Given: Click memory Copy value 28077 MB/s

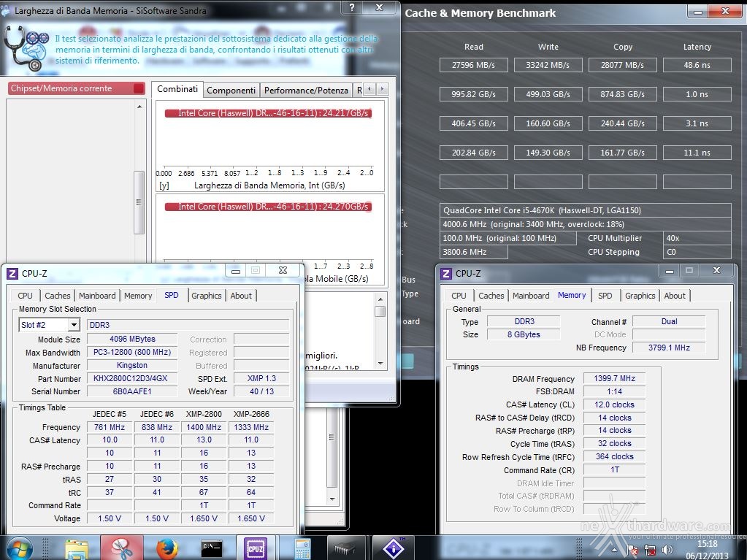Looking at the screenshot, I should [x=622, y=65].
